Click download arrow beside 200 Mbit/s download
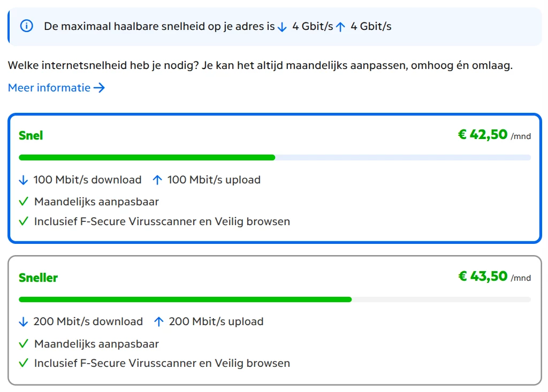The image size is (548, 392). tap(24, 322)
